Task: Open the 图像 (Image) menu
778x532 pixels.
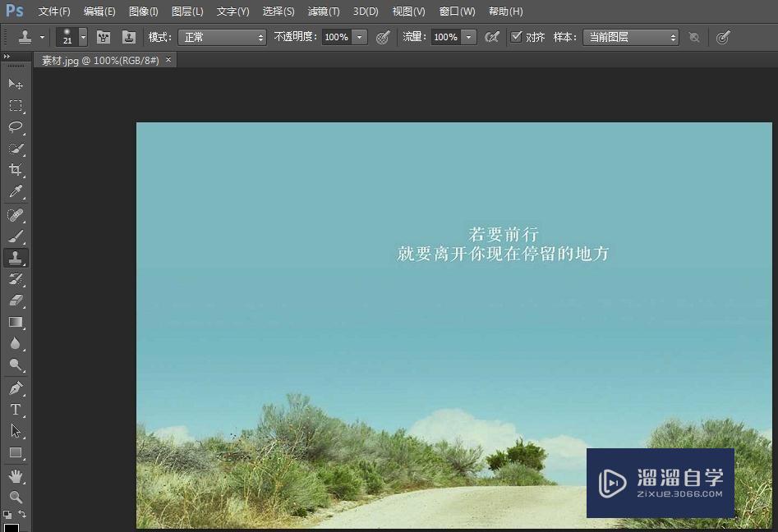Action: (x=142, y=11)
